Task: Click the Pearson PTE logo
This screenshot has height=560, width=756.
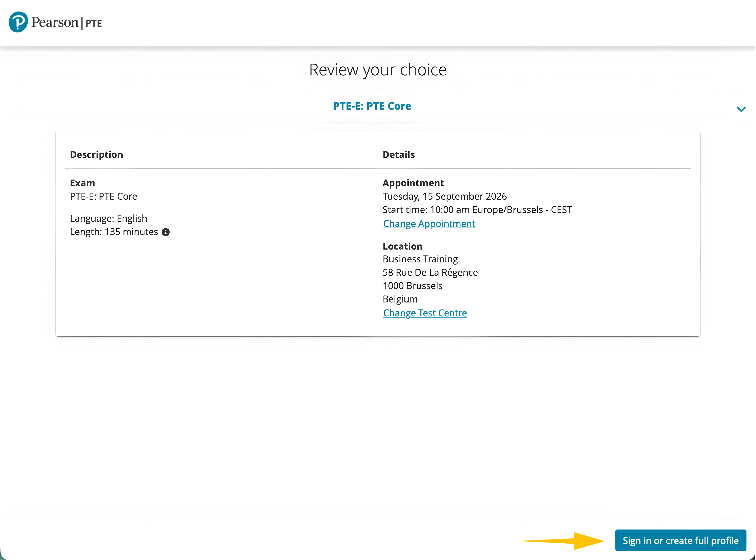Action: (x=55, y=22)
